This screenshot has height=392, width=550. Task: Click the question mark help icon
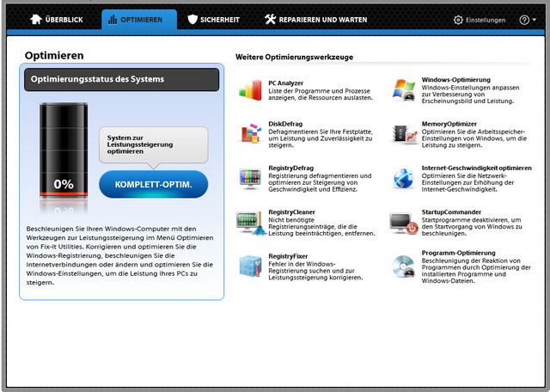(524, 20)
